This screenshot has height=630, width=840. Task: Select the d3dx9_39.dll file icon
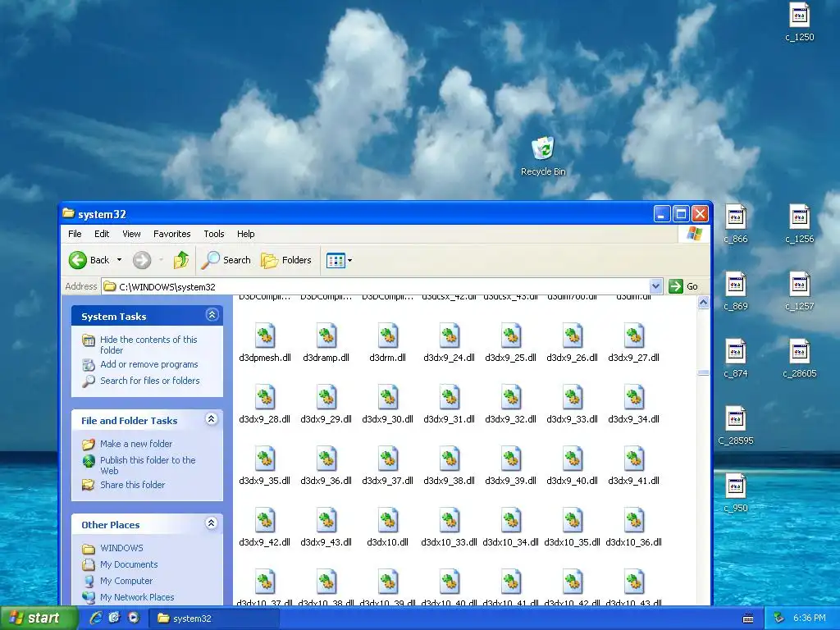pos(511,459)
